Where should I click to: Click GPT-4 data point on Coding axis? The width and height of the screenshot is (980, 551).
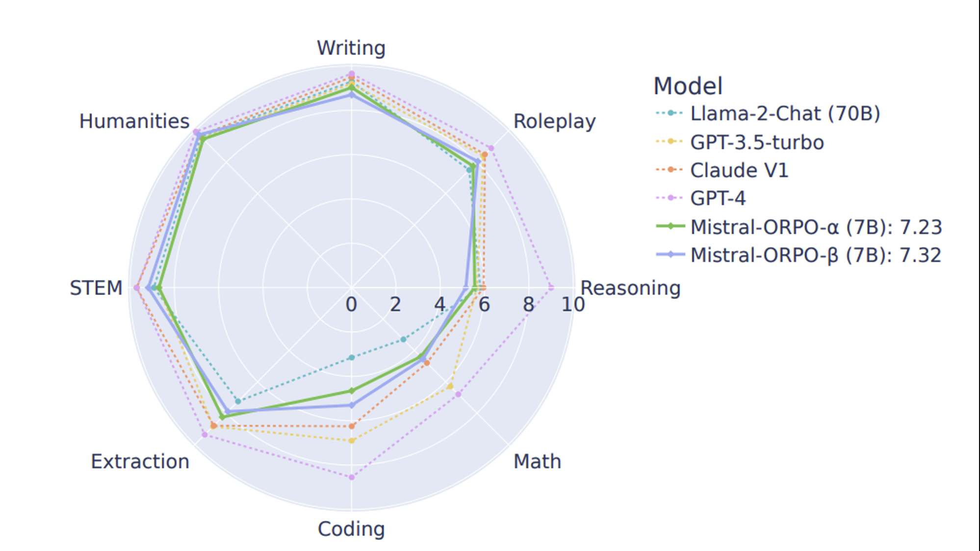(352, 477)
